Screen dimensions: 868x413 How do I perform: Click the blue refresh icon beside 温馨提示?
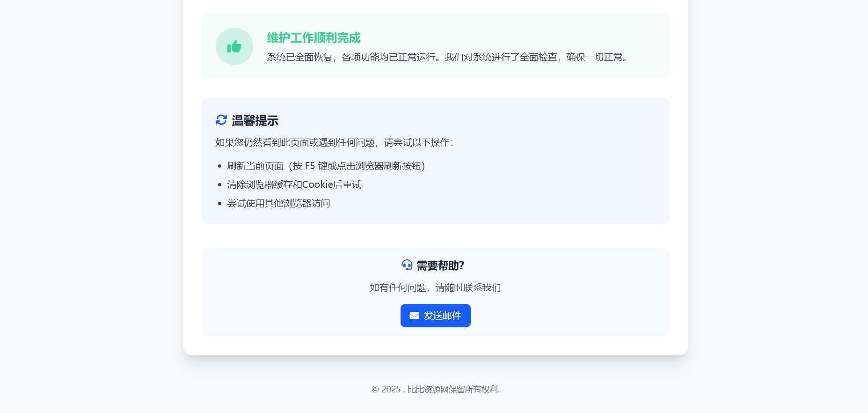221,120
